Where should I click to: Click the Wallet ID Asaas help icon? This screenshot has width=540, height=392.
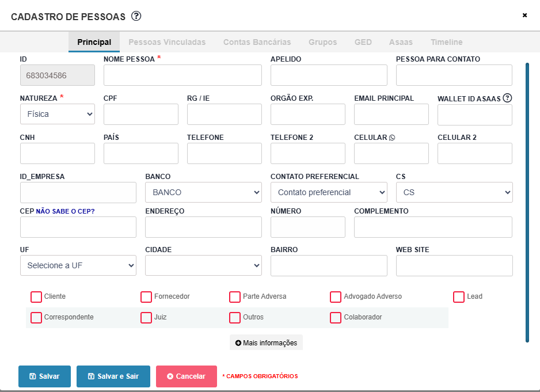tap(507, 98)
